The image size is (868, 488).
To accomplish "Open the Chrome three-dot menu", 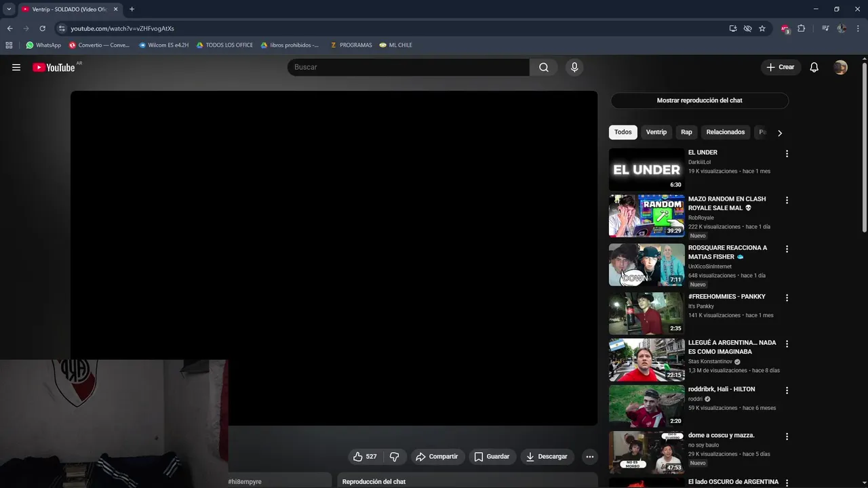I will (x=859, y=28).
